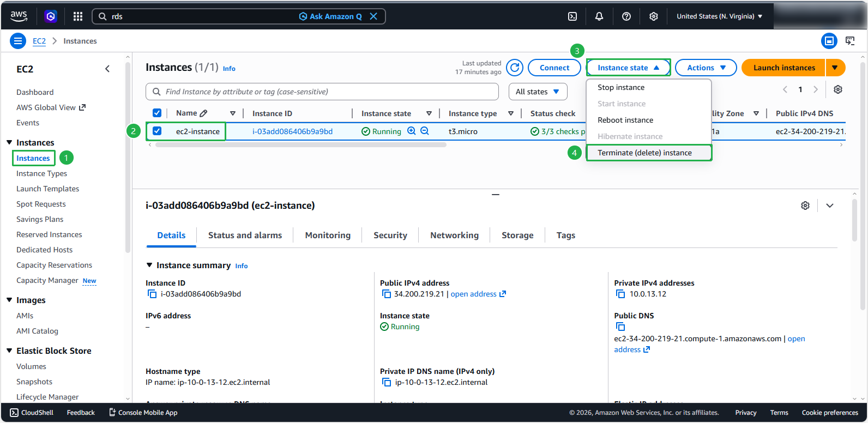Click the EC2 breadcrumb link

(x=39, y=41)
